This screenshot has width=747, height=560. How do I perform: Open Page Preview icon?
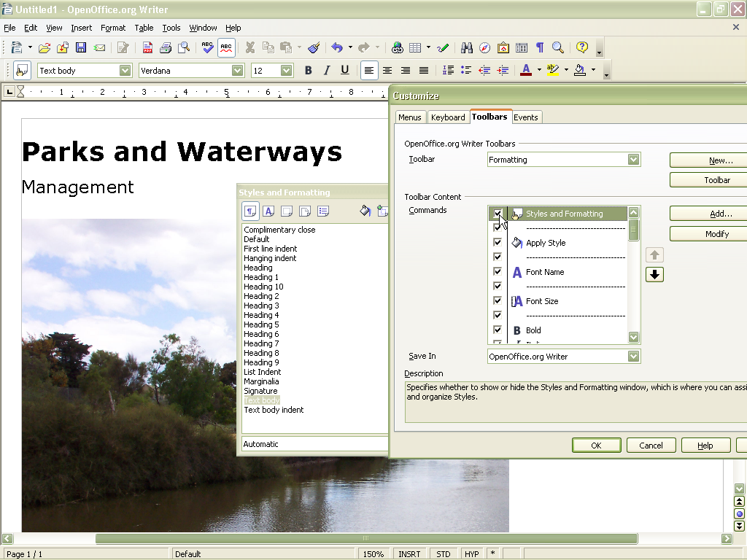pos(183,47)
